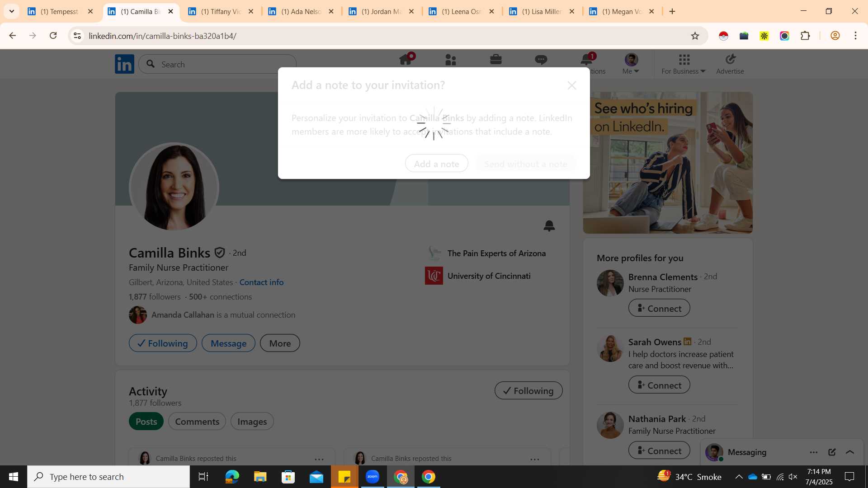Image resolution: width=868 pixels, height=488 pixels.
Task: Open Contact info link
Action: (x=261, y=282)
